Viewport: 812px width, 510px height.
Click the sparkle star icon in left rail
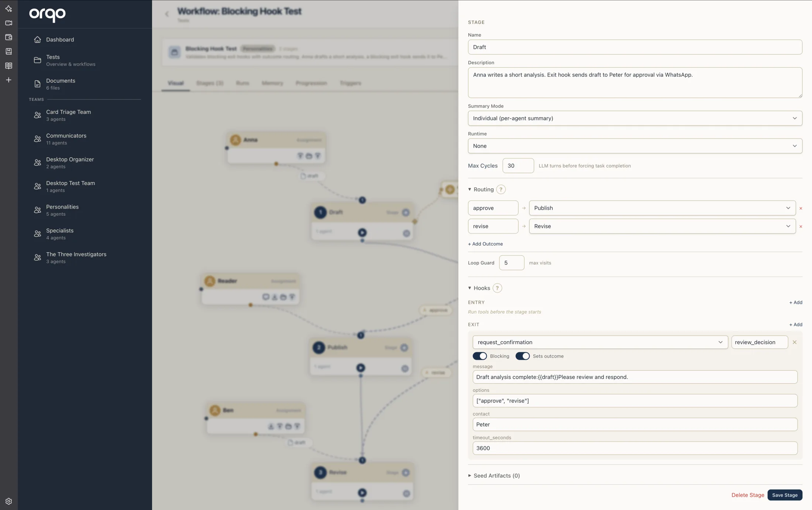[8, 8]
